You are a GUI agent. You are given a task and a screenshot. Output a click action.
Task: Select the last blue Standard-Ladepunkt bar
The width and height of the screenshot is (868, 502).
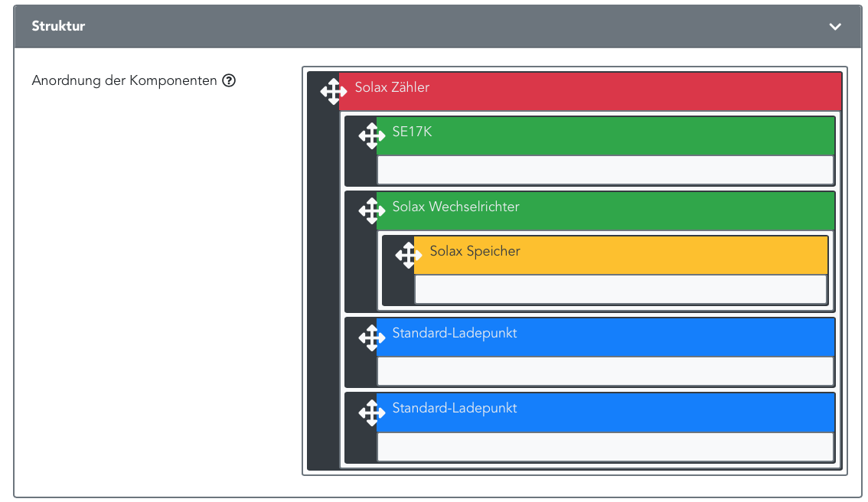(x=605, y=412)
